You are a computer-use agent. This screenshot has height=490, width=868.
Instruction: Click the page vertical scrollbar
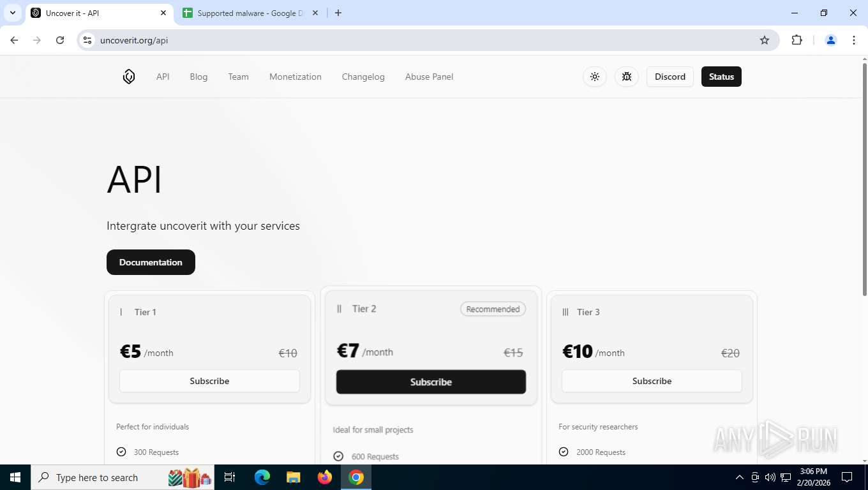click(x=865, y=179)
